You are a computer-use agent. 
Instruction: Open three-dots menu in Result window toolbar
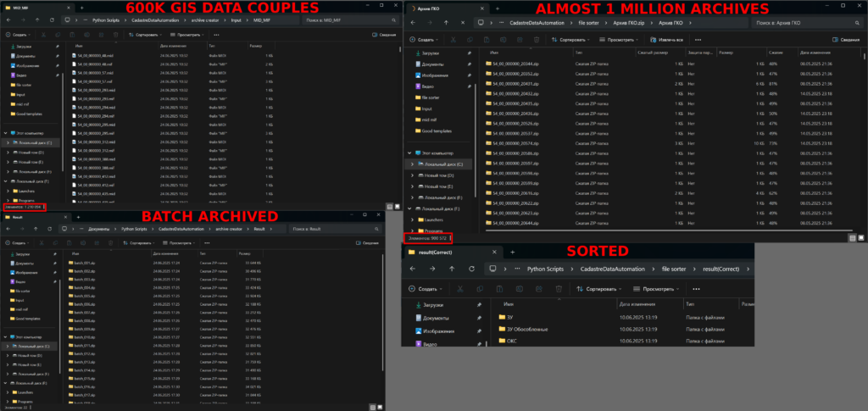(x=207, y=243)
